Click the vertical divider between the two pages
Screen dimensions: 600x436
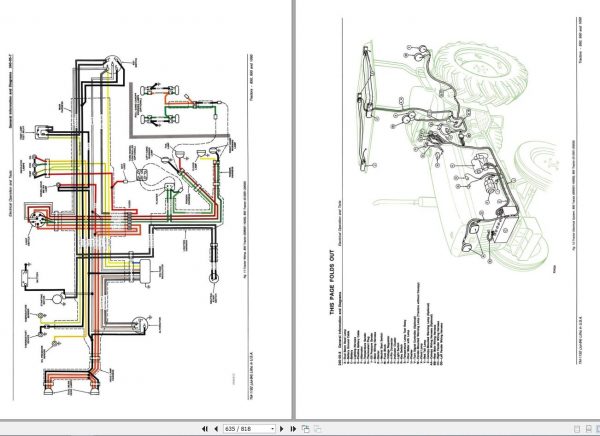(x=294, y=209)
